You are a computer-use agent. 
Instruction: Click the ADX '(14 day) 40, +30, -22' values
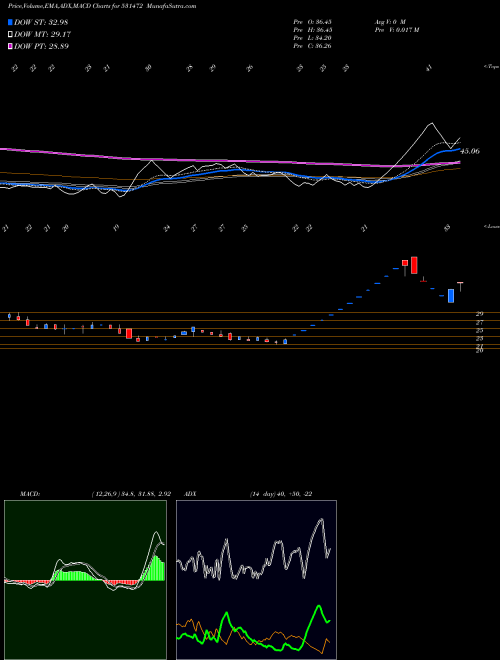tap(281, 494)
